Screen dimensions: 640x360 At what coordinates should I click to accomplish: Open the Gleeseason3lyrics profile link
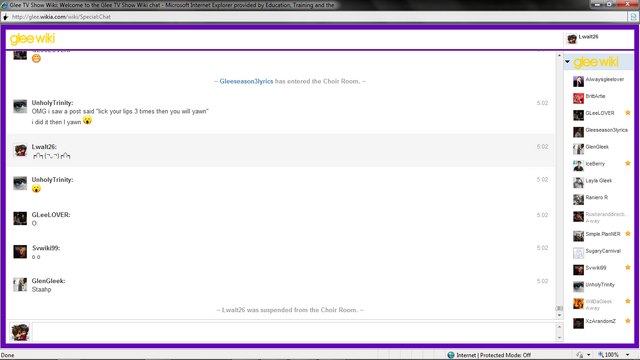tap(246, 81)
